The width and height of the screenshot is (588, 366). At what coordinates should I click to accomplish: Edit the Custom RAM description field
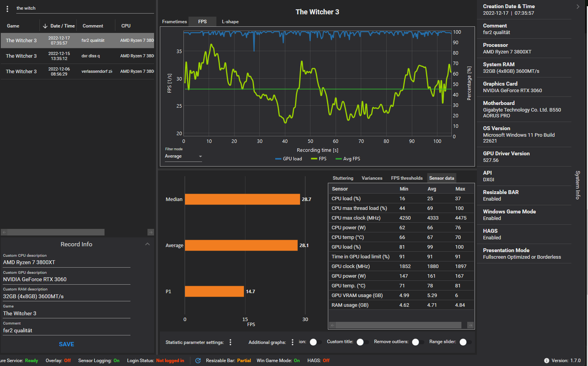point(67,296)
